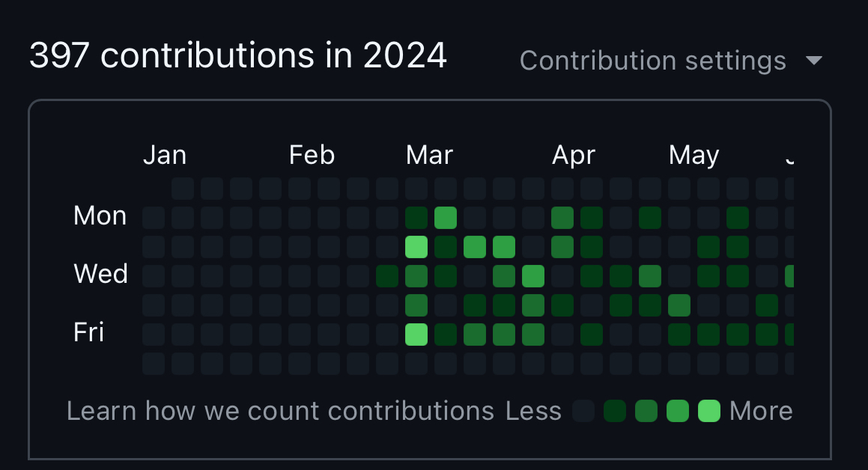Click the May month label
This screenshot has height=470, width=868.
pos(694,155)
